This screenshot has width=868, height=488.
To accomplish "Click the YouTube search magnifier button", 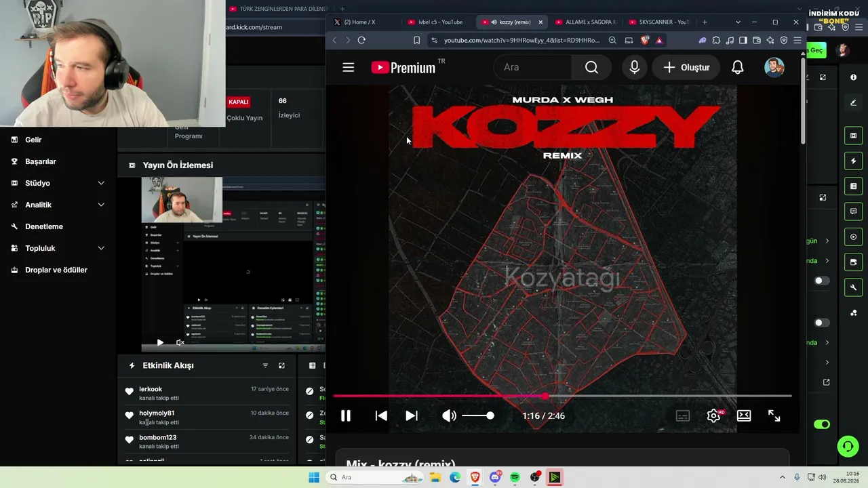I will click(x=591, y=67).
